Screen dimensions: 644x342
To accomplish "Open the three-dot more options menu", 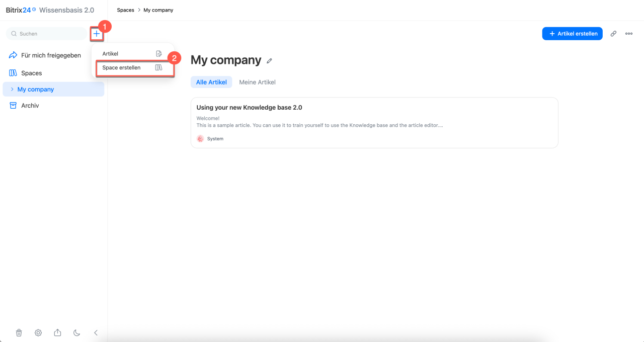I will [x=629, y=34].
